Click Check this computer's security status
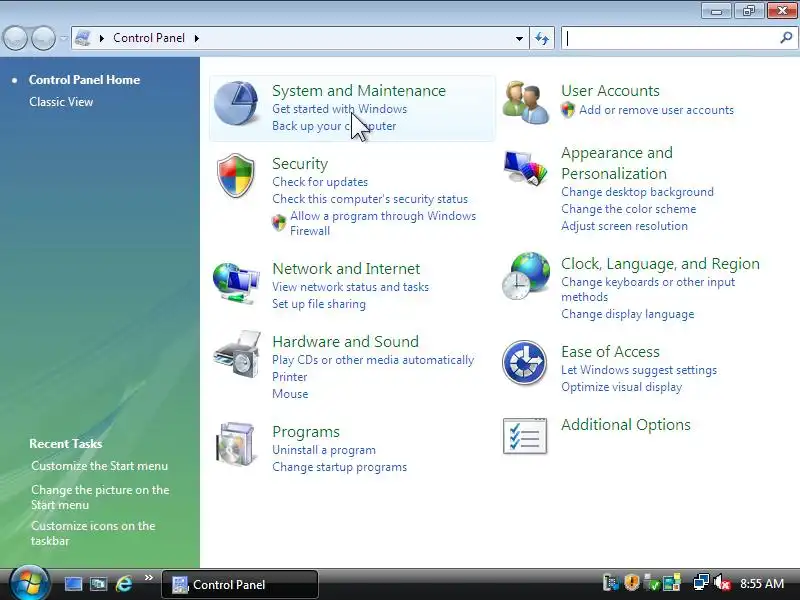Viewport: 800px width, 600px height. point(370,199)
